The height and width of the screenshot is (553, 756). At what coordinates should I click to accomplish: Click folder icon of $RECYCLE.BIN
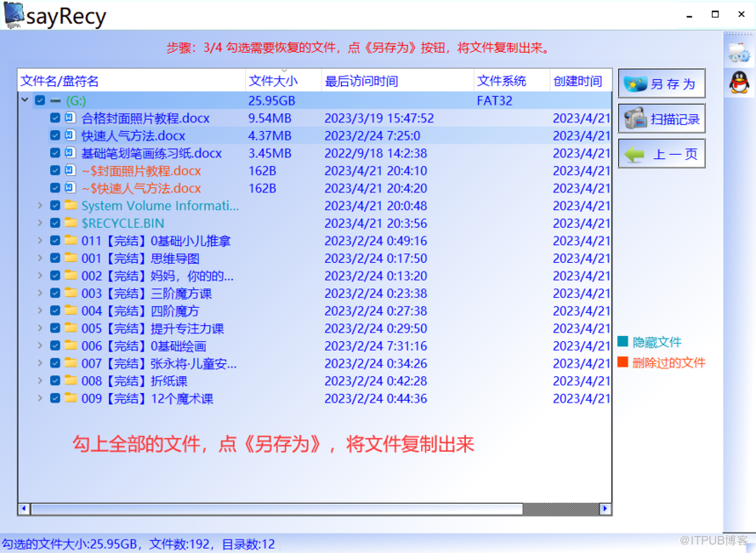(x=71, y=222)
